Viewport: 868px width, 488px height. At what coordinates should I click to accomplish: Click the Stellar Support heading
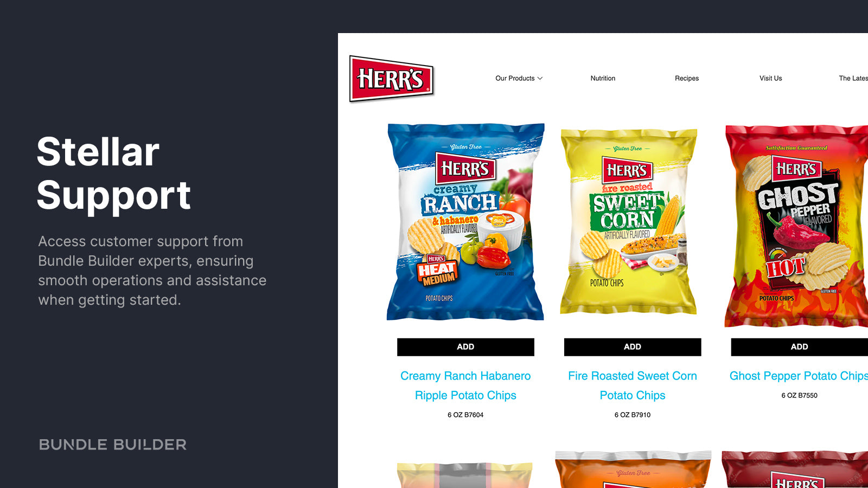[x=114, y=174]
